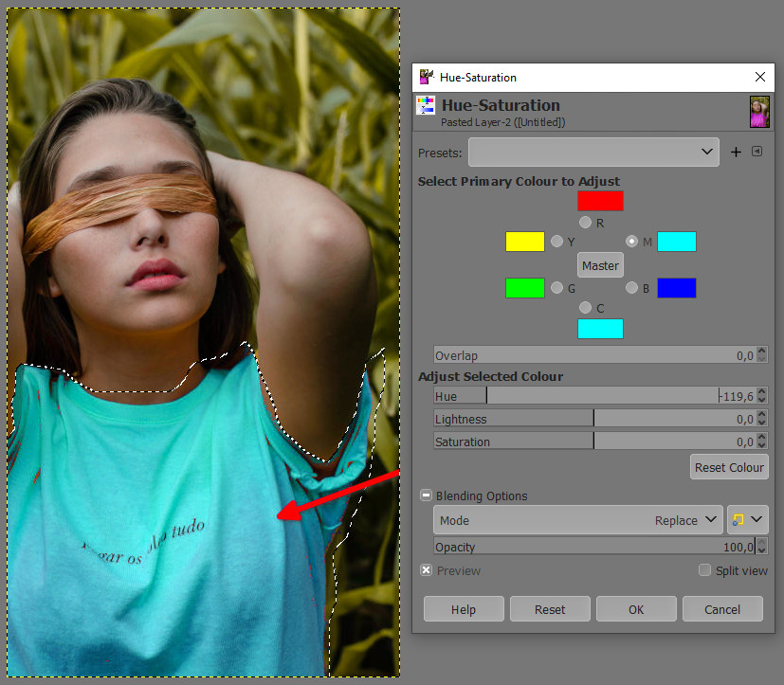Toggle the Preview checkbox
Screen dimensions: 784x685
pyautogui.click(x=426, y=570)
